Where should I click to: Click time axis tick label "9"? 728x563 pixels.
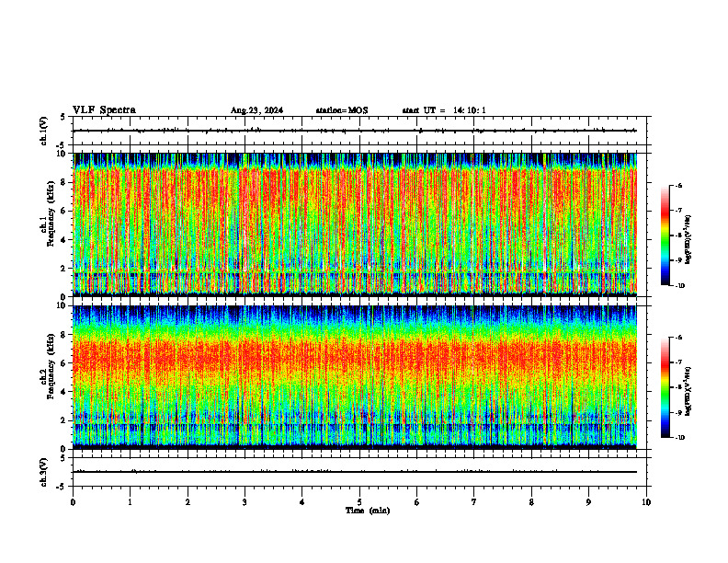click(x=588, y=502)
